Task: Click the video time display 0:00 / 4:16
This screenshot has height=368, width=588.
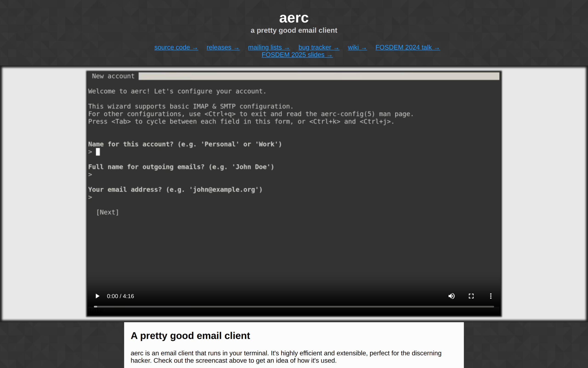Action: coord(120,296)
